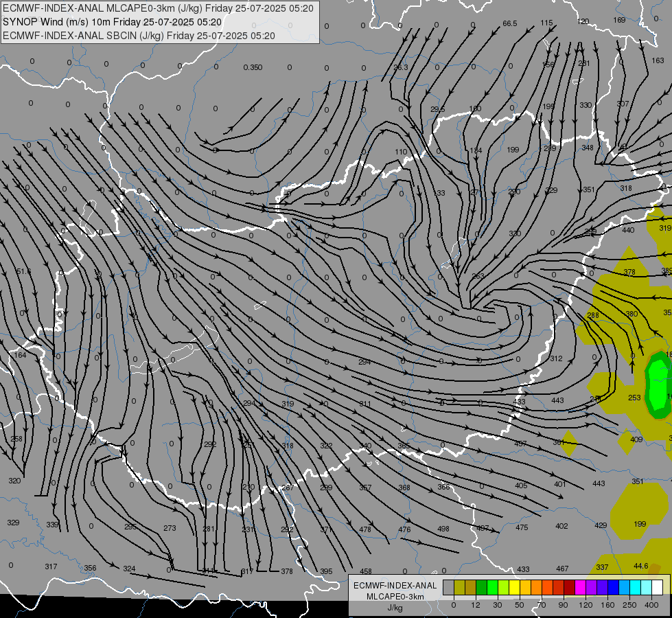The height and width of the screenshot is (618, 672).
Task: Select the map value 340
Action: tap(365, 446)
